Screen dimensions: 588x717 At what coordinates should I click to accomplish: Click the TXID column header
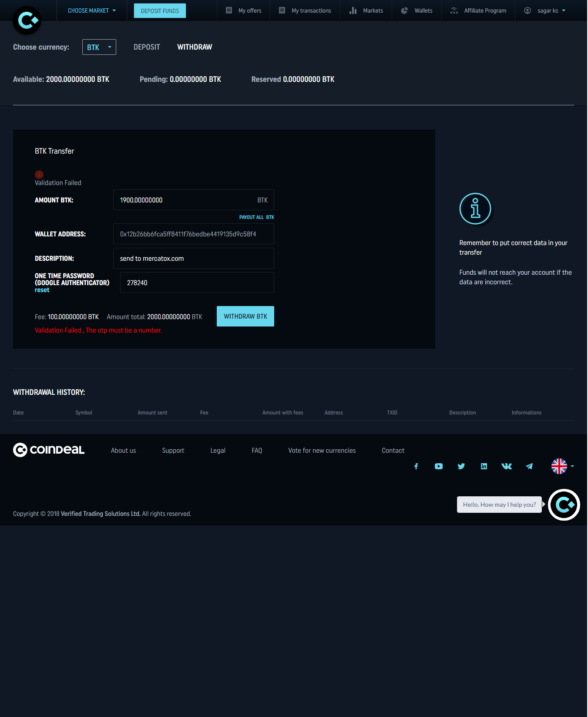(392, 413)
